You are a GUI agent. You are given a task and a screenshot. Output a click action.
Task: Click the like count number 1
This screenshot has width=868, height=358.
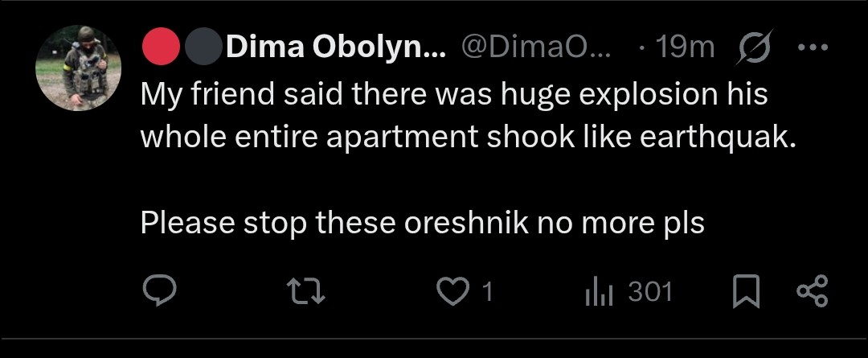(x=485, y=291)
